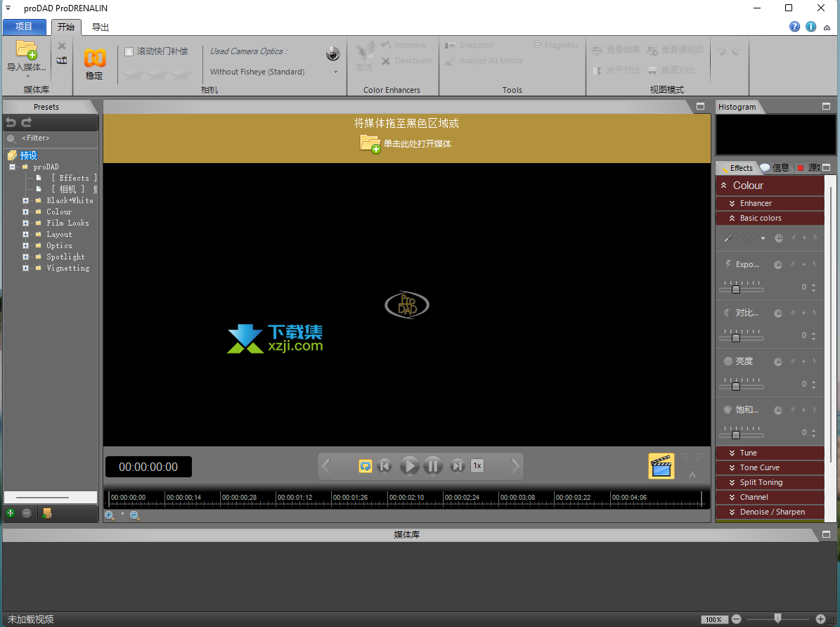Toggle the Exposure effect icon

point(728,264)
